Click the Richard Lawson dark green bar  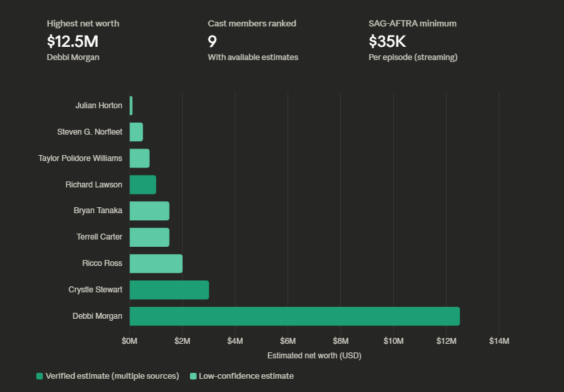pos(142,185)
